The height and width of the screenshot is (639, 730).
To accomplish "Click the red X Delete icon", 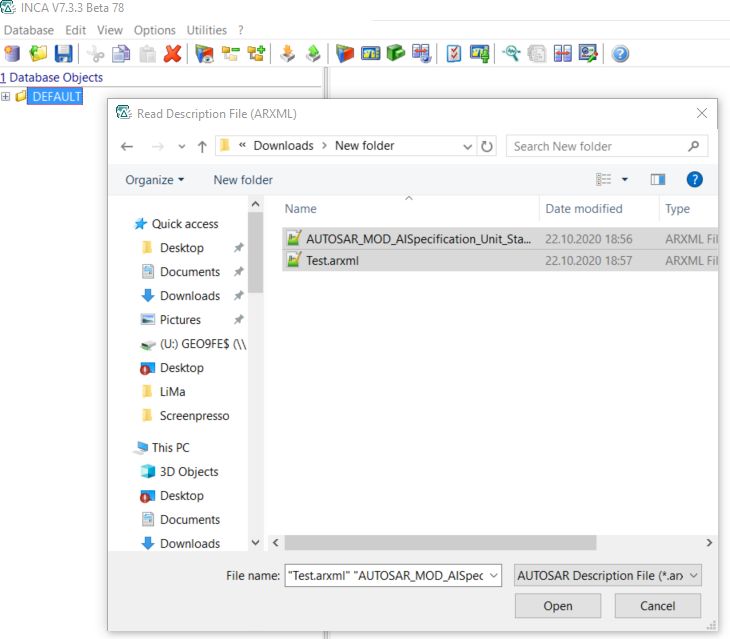I will tap(173, 54).
